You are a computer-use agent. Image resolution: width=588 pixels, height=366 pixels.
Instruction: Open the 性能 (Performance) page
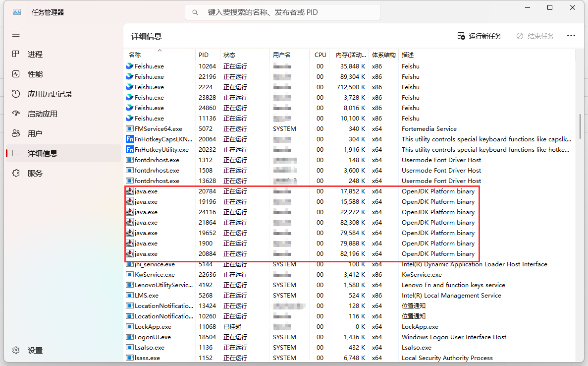[35, 74]
